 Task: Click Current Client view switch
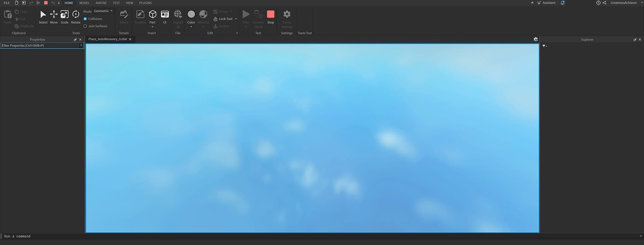[x=258, y=19]
